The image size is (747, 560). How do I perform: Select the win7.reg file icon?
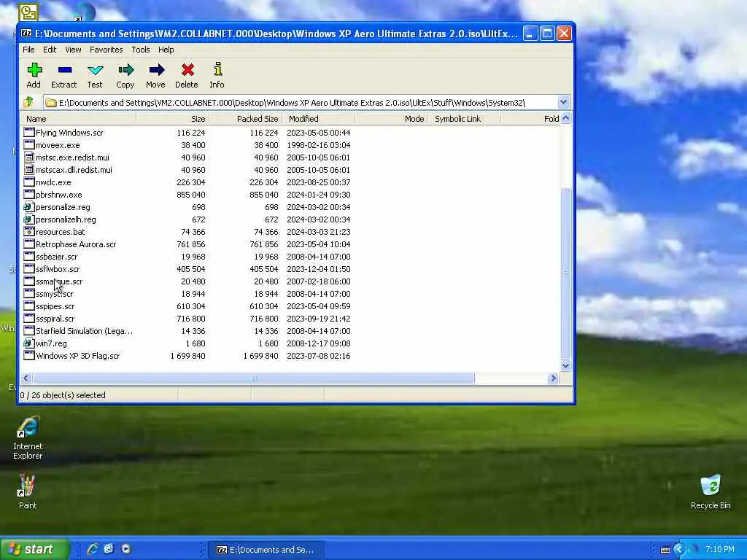tap(29, 343)
